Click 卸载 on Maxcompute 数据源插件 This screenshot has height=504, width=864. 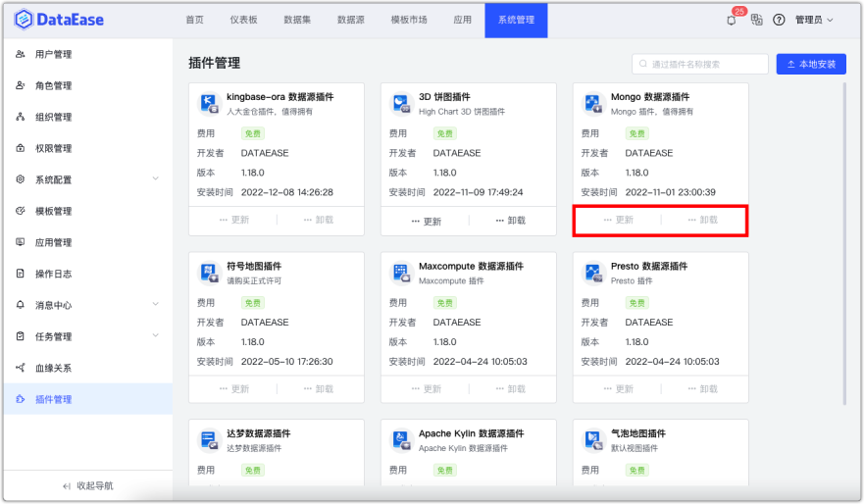pyautogui.click(x=510, y=389)
